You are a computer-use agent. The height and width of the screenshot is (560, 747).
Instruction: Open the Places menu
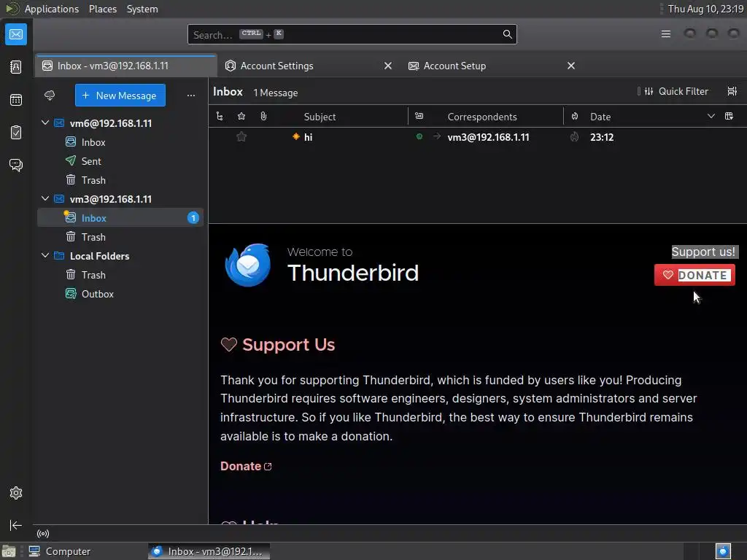coord(102,9)
